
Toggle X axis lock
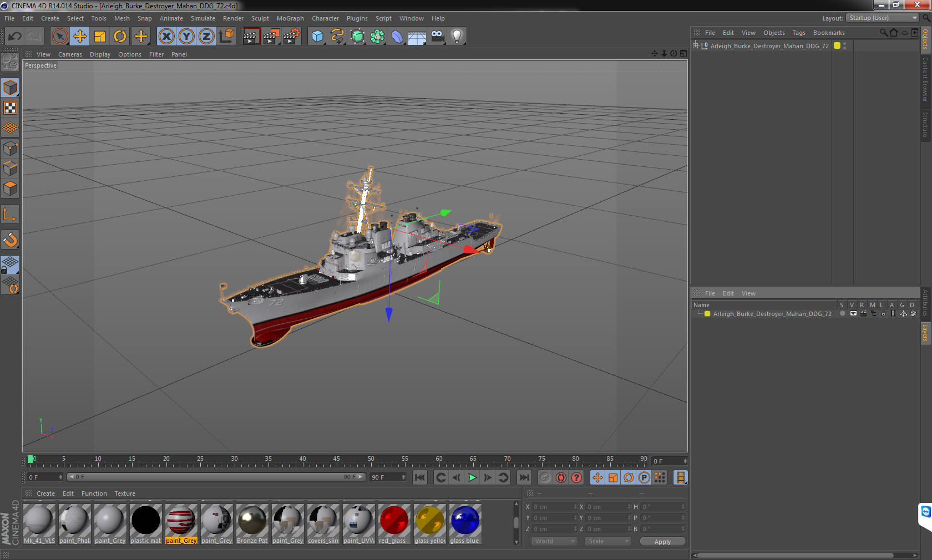point(166,37)
